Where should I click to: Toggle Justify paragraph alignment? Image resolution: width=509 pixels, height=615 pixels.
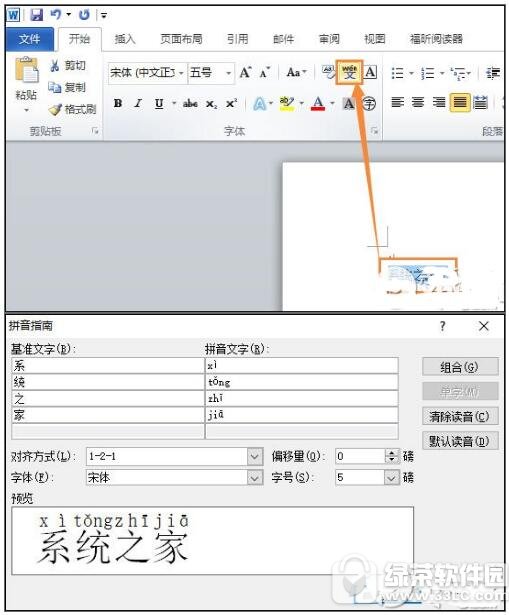click(x=460, y=103)
